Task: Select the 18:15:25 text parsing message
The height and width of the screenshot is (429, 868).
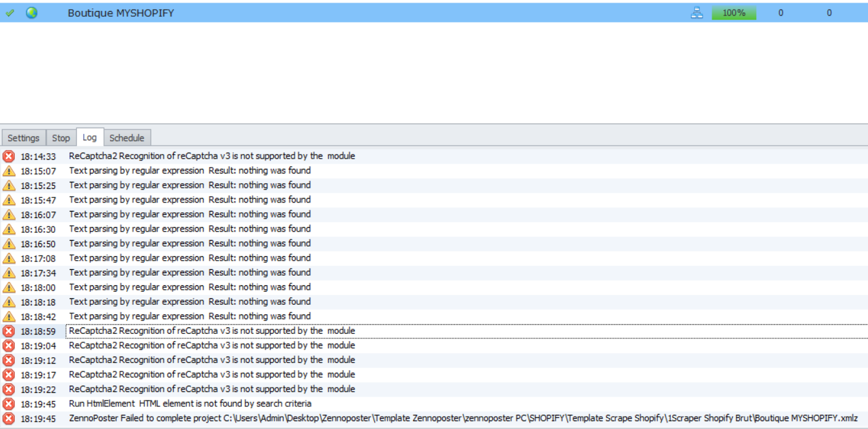Action: pos(190,185)
